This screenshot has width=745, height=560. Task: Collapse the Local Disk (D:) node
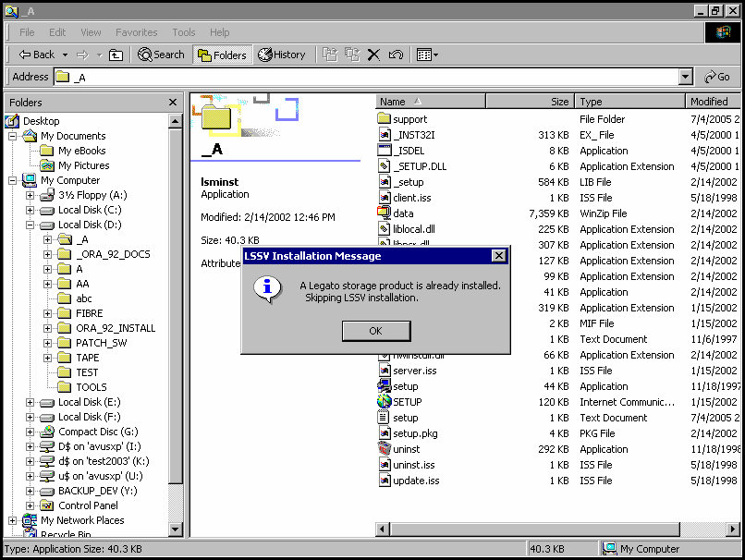point(31,225)
